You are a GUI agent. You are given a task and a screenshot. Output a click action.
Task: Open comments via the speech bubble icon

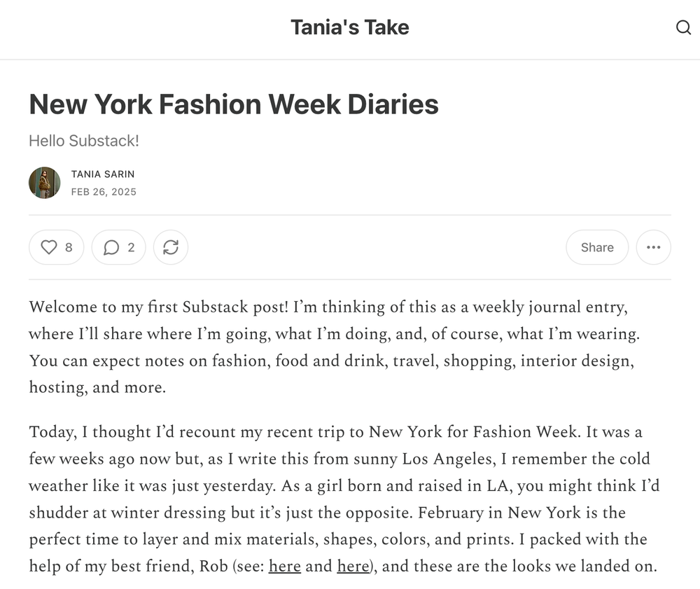click(111, 247)
